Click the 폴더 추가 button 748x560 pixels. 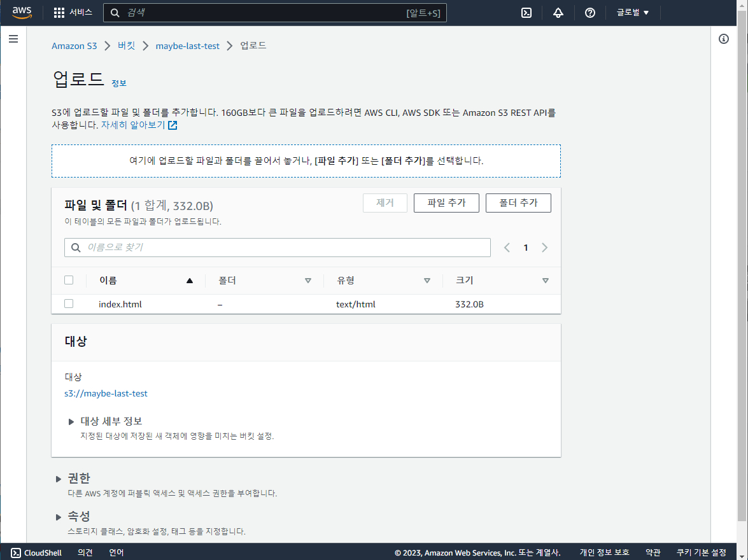click(x=519, y=203)
